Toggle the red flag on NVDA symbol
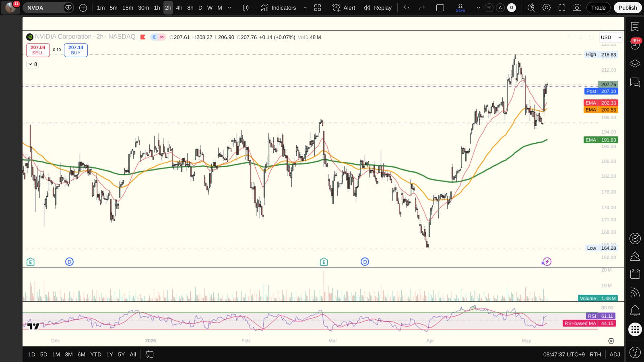Image resolution: width=644 pixels, height=362 pixels. [x=143, y=37]
